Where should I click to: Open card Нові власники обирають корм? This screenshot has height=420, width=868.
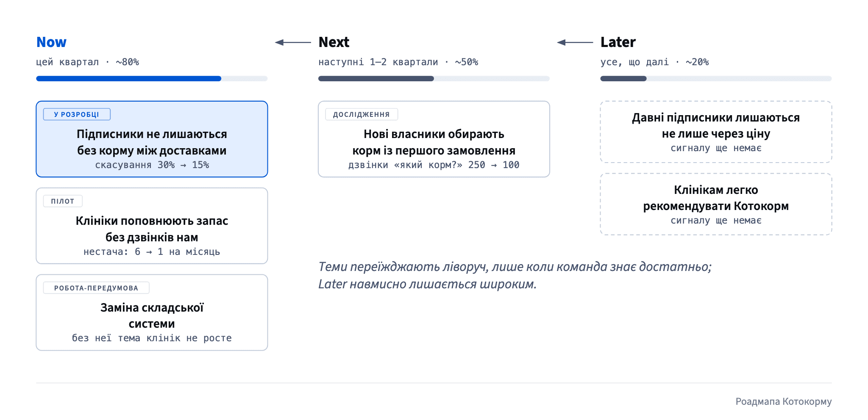point(434,139)
